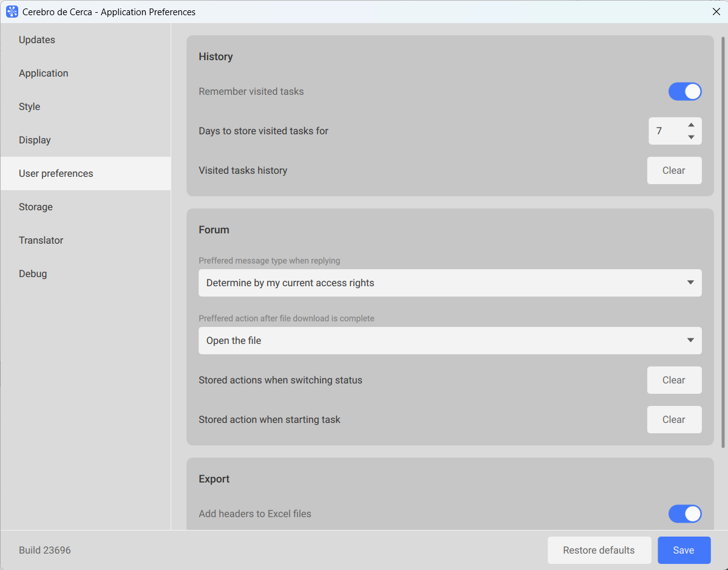Clear visited tasks history
Screen dimensions: 728x570
point(674,171)
